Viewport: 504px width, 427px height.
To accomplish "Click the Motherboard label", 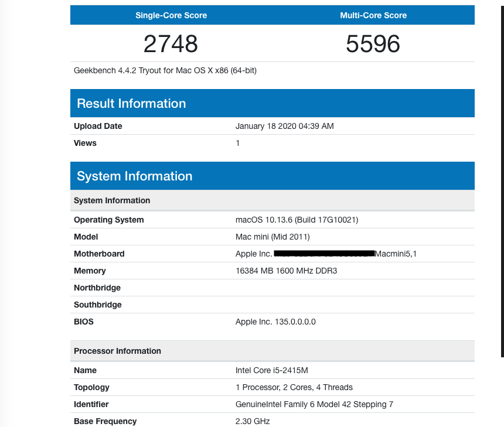I will click(x=99, y=254).
